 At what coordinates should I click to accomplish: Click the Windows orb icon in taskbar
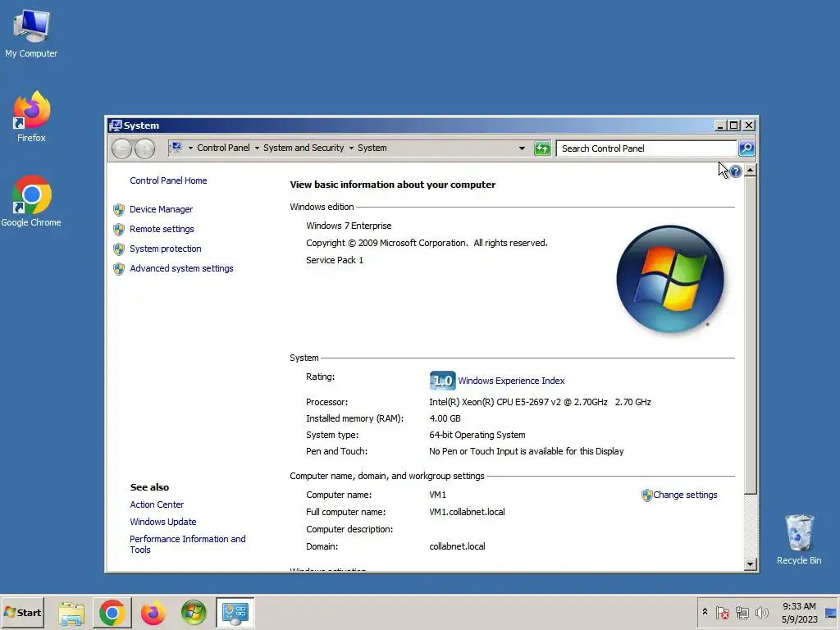coord(194,613)
